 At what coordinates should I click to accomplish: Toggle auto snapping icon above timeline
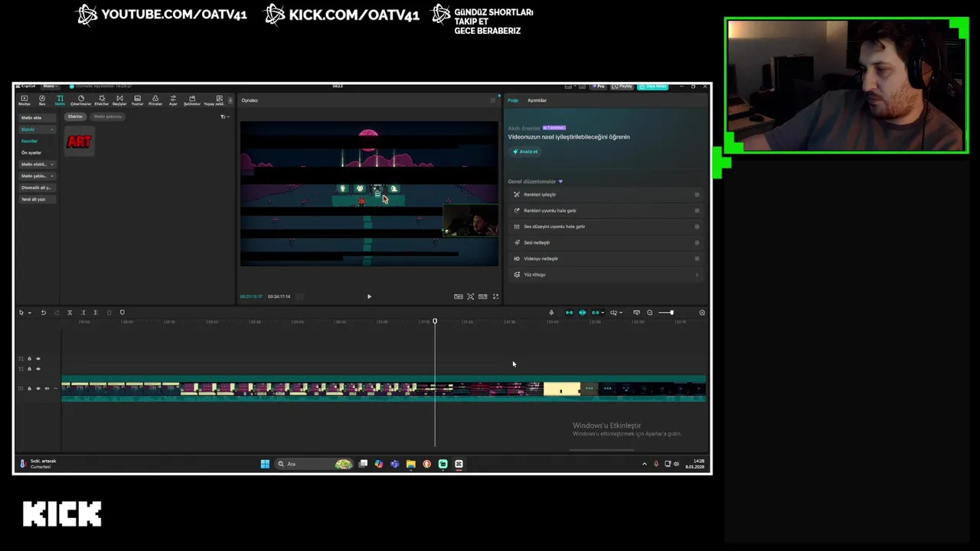[x=582, y=312]
